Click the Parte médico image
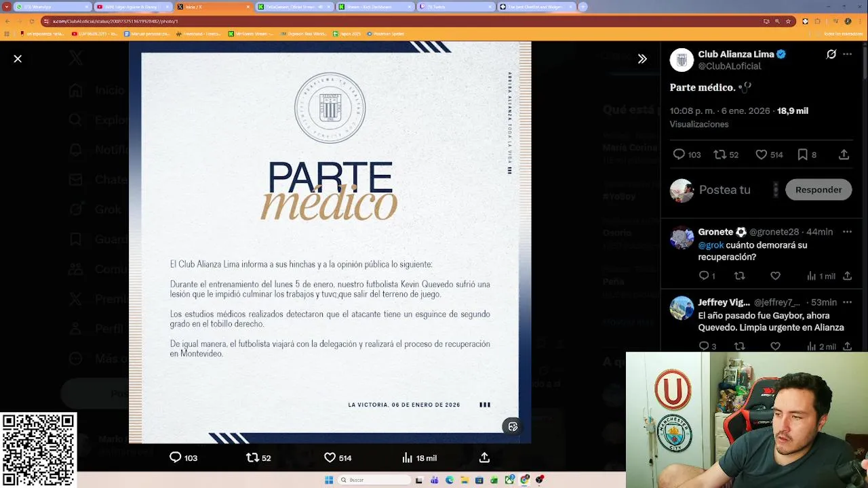 [330, 242]
